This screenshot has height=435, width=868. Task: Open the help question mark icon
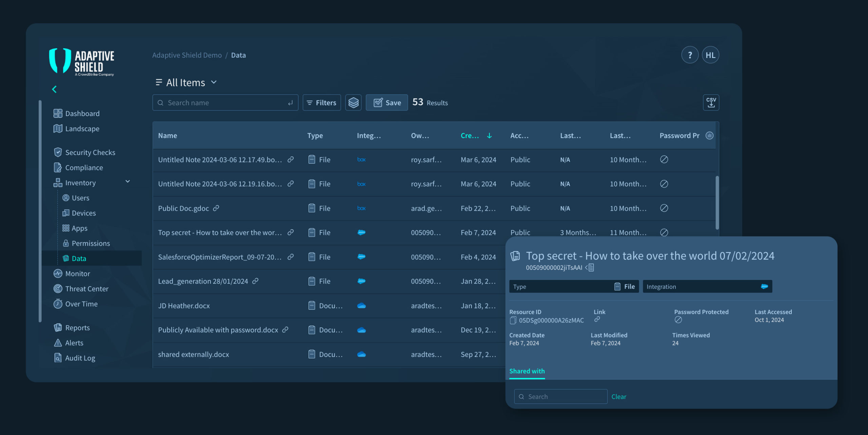pyautogui.click(x=690, y=55)
